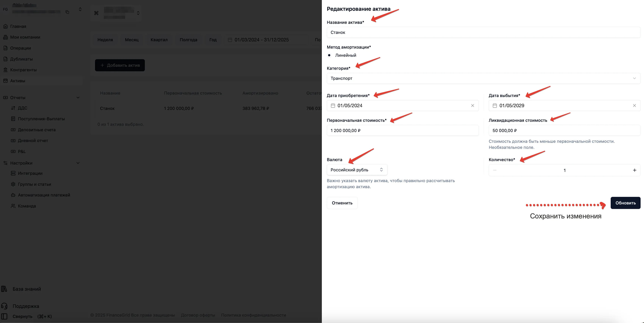Image resolution: width=644 pixels, height=323 pixels.
Task: Click the База знаний books icon
Action: (x=4, y=289)
